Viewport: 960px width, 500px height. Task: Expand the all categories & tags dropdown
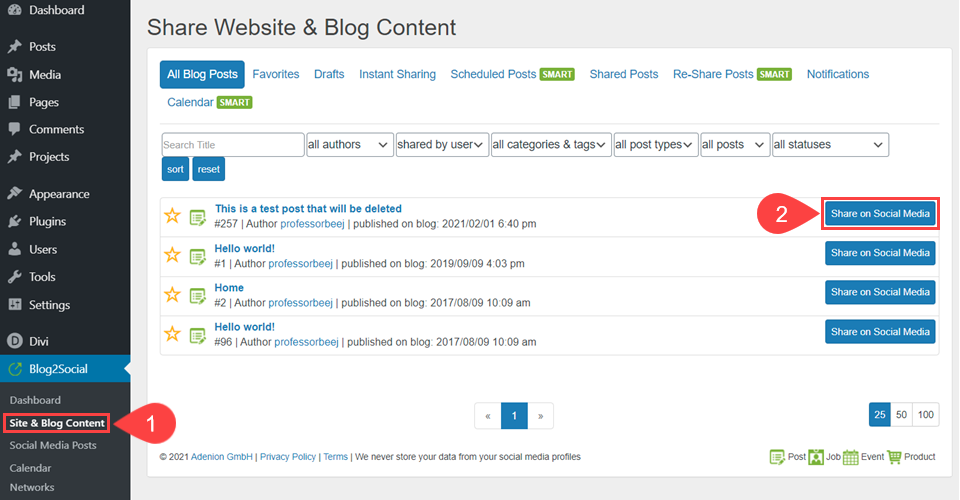pyautogui.click(x=551, y=145)
